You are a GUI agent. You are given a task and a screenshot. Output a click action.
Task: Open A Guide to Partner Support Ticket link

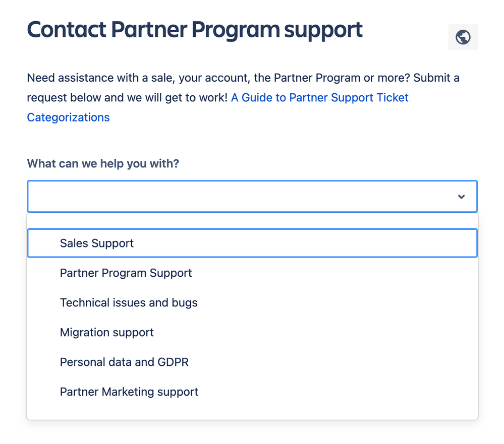point(319,98)
